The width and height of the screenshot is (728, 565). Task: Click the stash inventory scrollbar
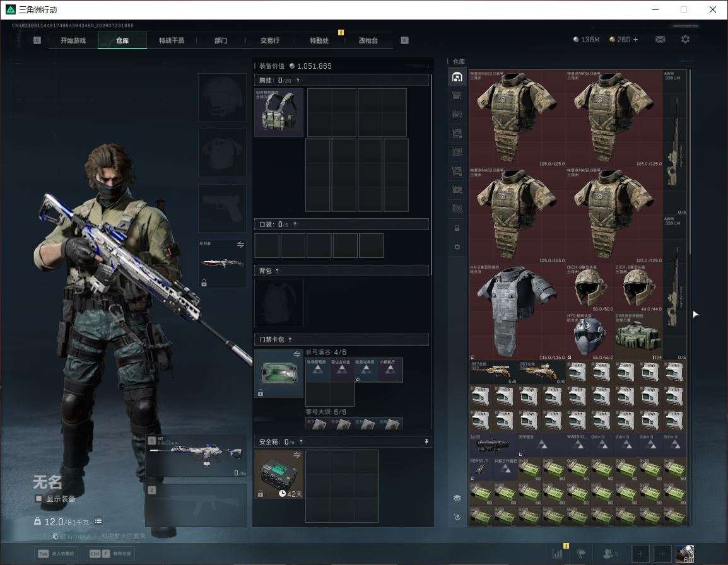click(690, 161)
